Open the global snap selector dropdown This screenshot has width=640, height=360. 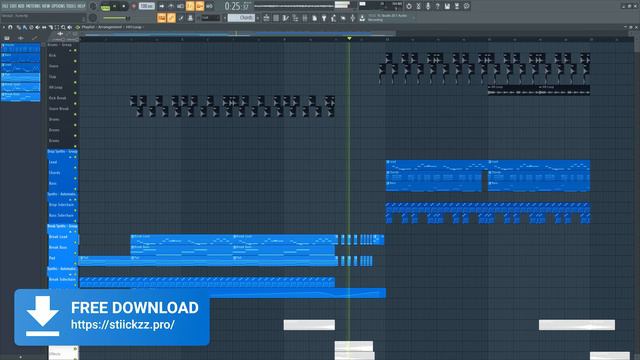click(210, 18)
